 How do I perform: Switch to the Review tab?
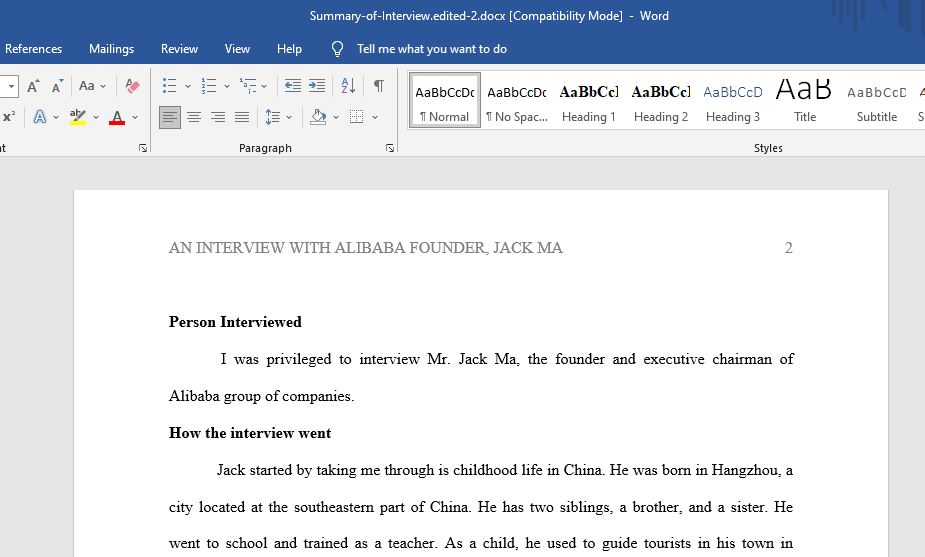(x=179, y=49)
